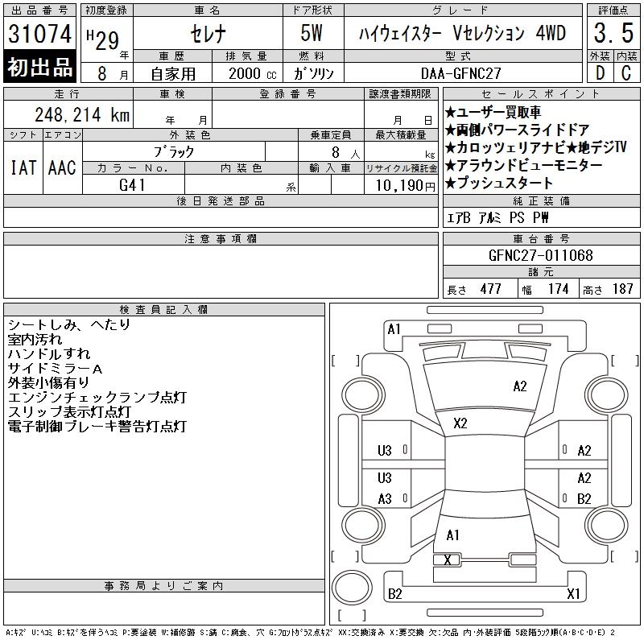Click the chassis number GFNC27-011068
Image resolution: width=644 pixels, height=644 pixels.
(541, 256)
